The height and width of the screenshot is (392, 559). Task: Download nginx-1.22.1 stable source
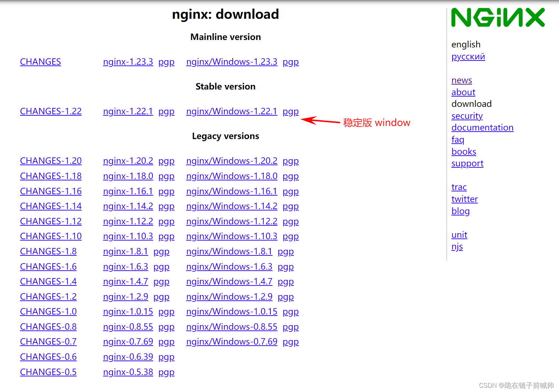tap(128, 111)
